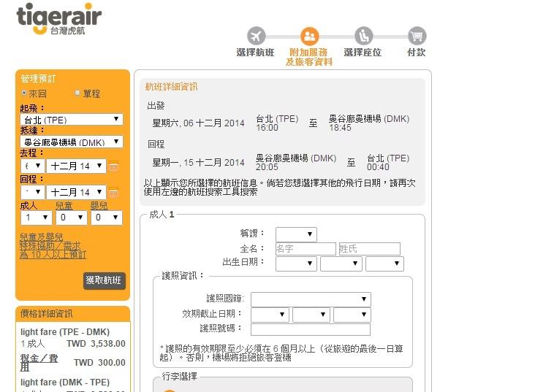Screen dimensions: 554x392
Task: Open the 回程 month dropdown 十二月 14
Action: [76, 192]
